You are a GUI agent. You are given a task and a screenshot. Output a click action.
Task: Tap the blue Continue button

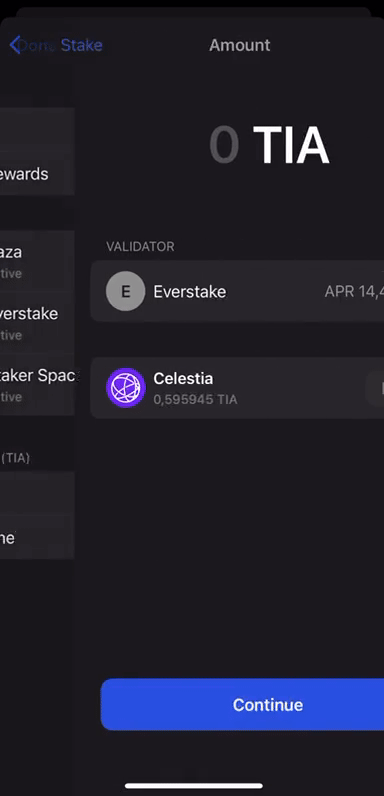242,705
